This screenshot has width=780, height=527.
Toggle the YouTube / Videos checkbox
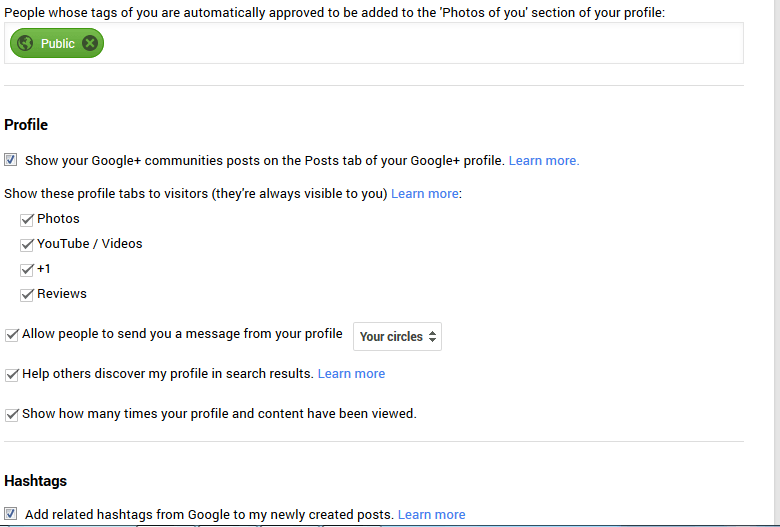point(26,244)
